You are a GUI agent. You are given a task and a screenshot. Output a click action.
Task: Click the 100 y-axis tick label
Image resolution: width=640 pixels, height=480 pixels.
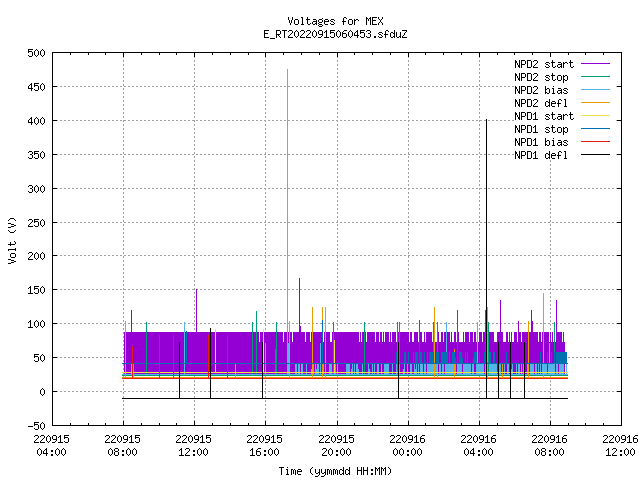coord(36,324)
